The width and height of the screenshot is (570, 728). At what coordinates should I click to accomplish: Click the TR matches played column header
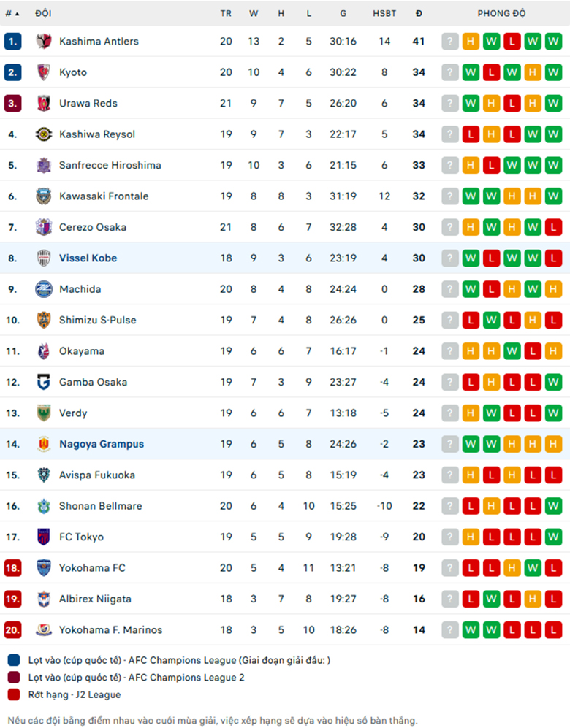tap(226, 13)
